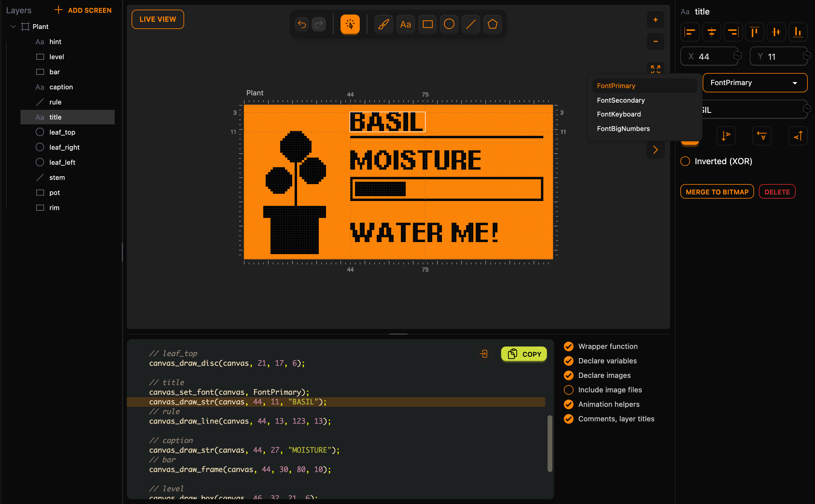This screenshot has width=815, height=504.
Task: Zoom out with the minus button
Action: click(655, 41)
